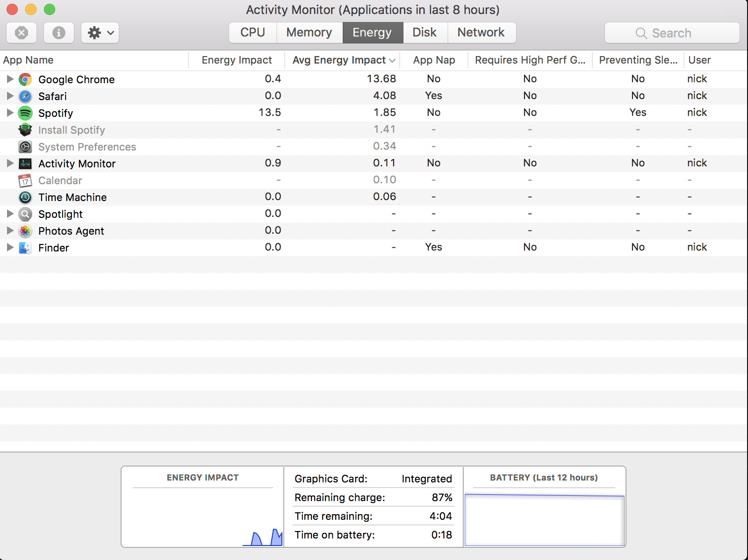Click the Google Chrome app icon
The height and width of the screenshot is (560, 748).
25,79
